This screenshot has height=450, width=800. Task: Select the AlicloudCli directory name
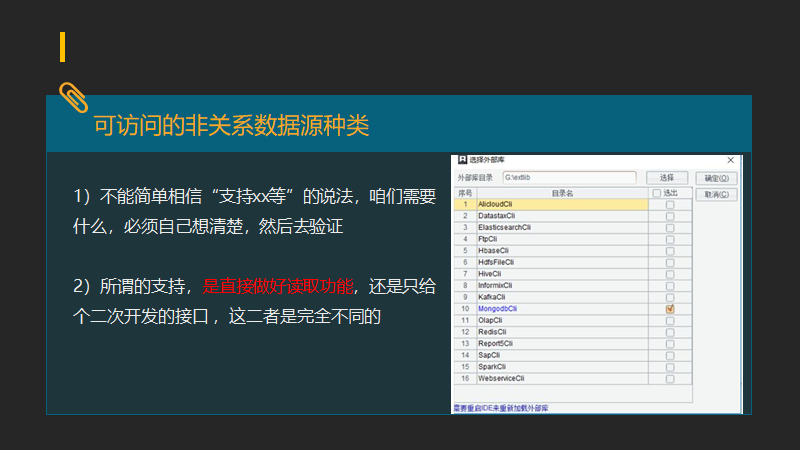495,204
